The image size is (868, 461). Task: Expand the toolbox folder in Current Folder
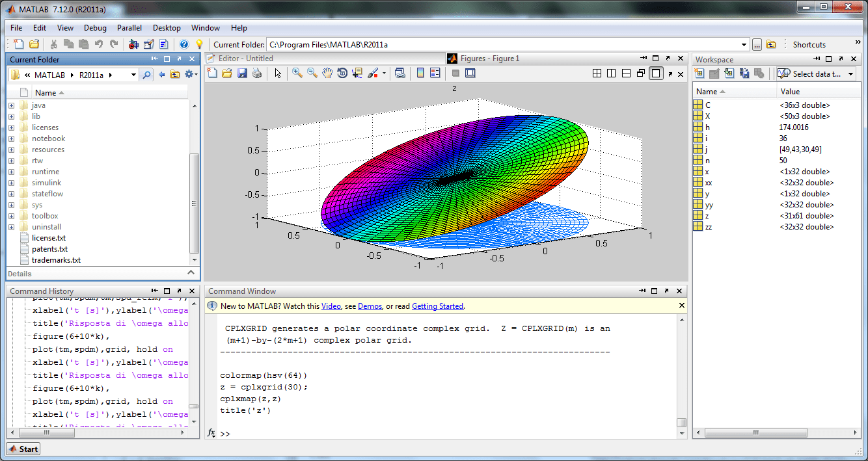pos(11,215)
